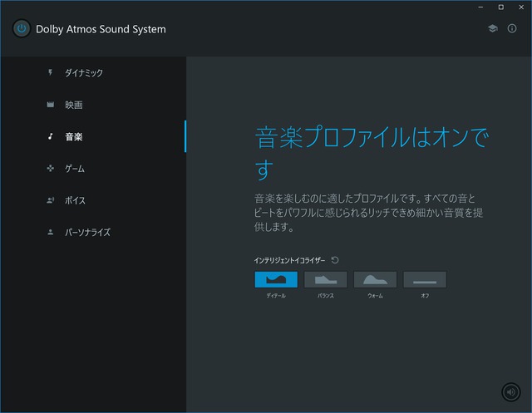Turn the equalizer to オフ

point(425,280)
